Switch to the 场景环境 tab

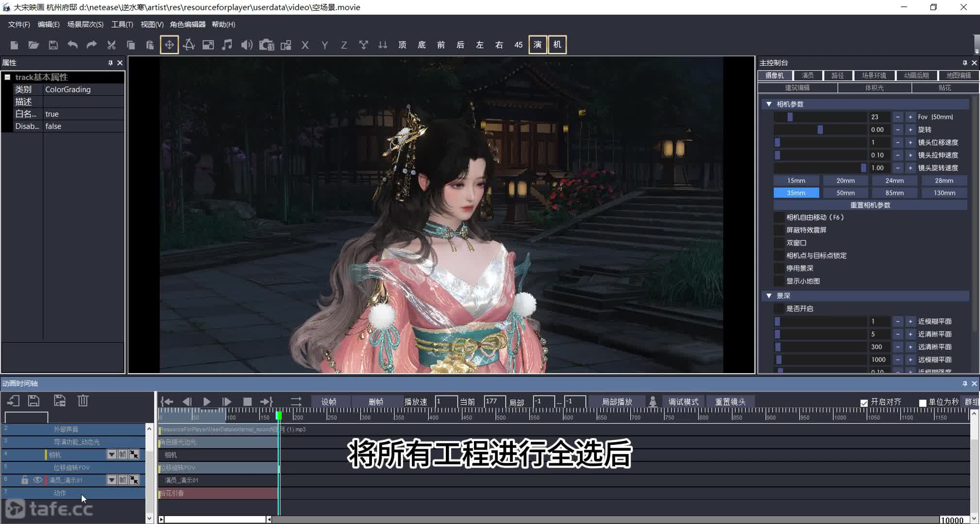[874, 75]
